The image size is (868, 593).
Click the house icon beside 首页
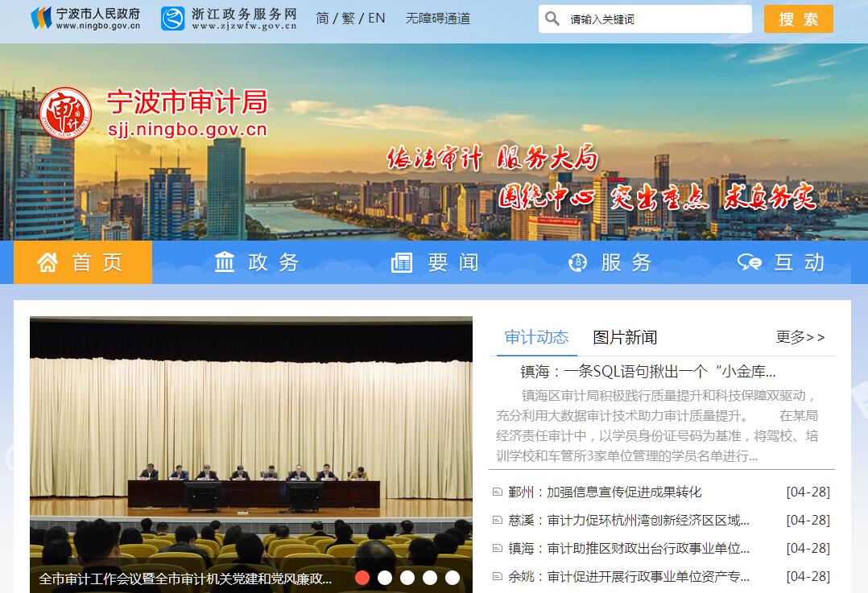[48, 262]
